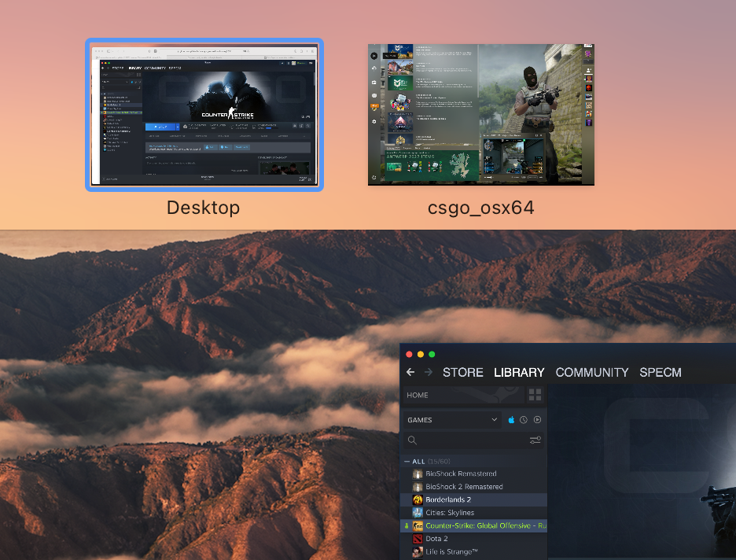Go back with Steam's back arrow
This screenshot has width=736, height=560.
[410, 372]
